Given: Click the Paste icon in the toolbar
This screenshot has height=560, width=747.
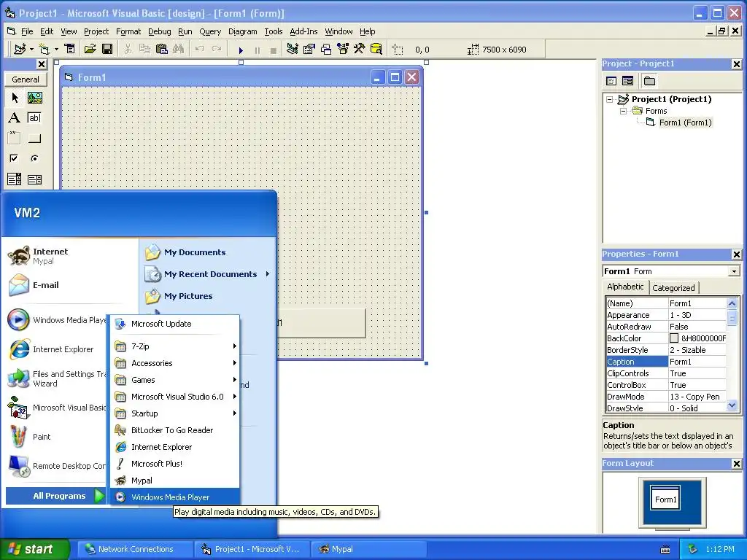Looking at the screenshot, I should coord(161,49).
